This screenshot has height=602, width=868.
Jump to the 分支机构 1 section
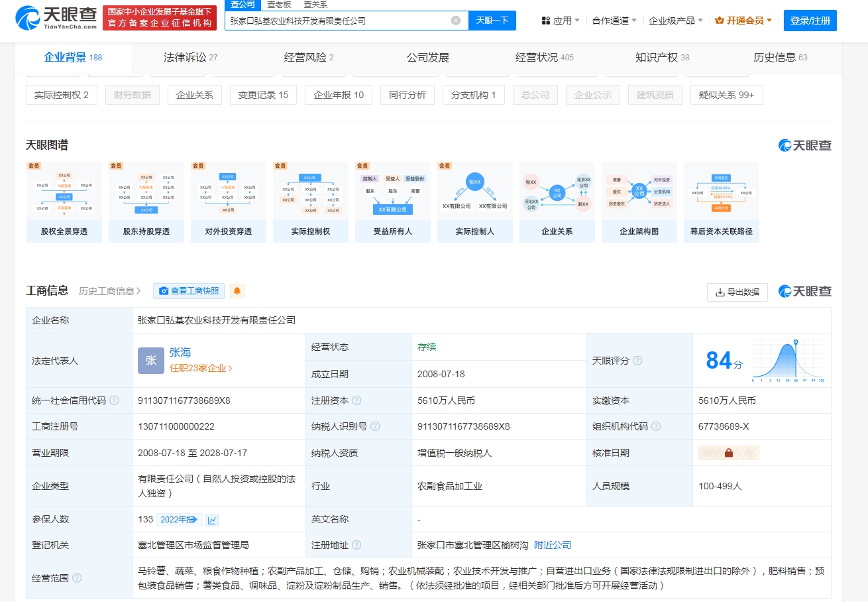click(x=474, y=95)
